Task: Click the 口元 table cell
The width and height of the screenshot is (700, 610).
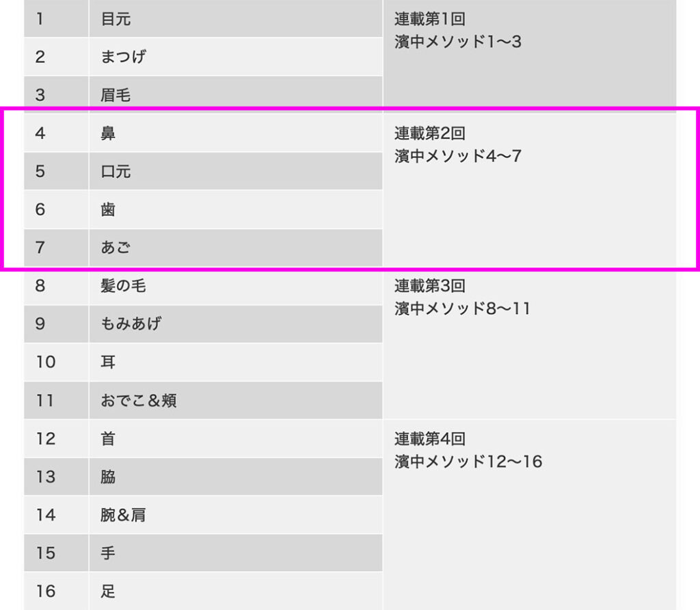Action: 116,172
